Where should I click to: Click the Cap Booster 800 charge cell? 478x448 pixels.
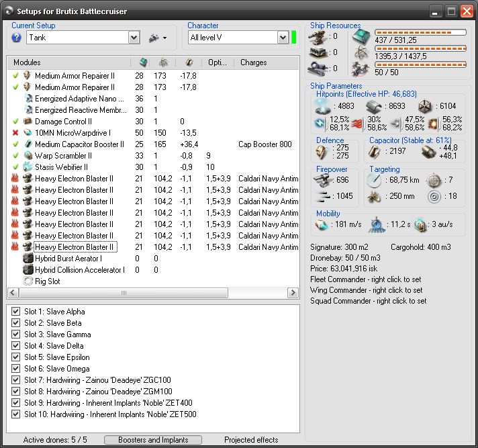(x=265, y=144)
